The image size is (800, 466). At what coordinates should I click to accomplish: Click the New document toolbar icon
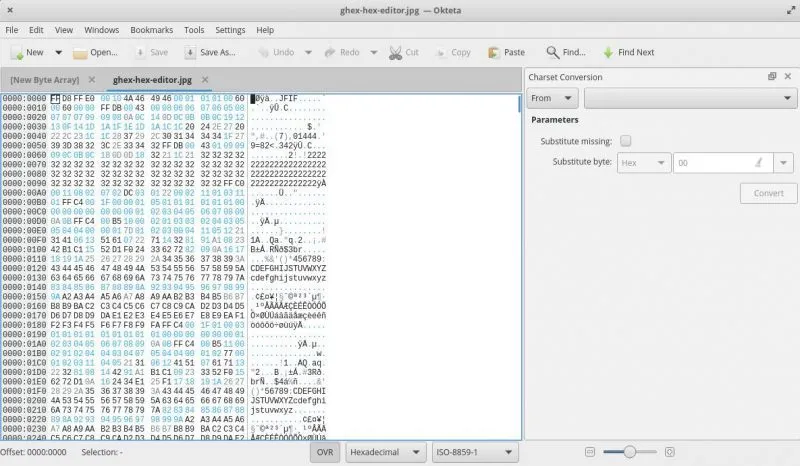tap(14, 52)
